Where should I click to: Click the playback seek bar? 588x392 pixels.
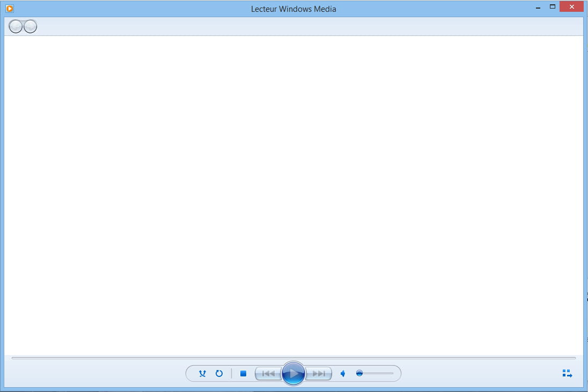point(293,358)
